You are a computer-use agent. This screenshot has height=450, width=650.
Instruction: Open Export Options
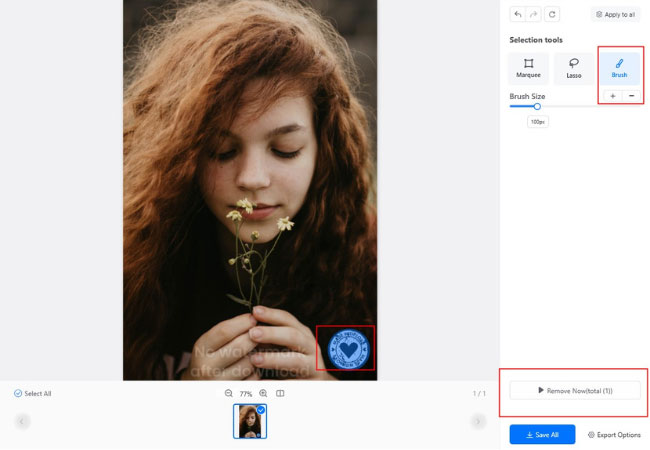click(x=614, y=435)
